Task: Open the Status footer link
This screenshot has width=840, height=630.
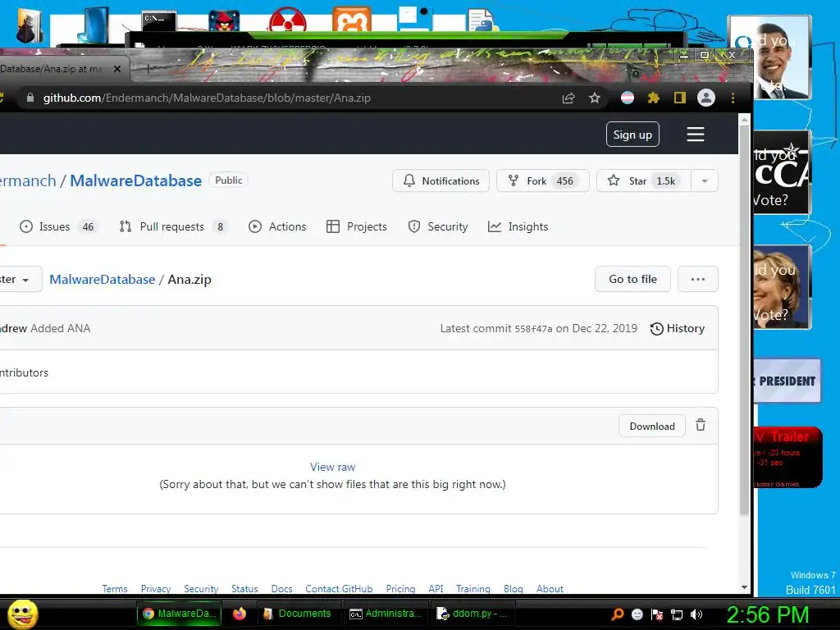Action: coord(244,589)
